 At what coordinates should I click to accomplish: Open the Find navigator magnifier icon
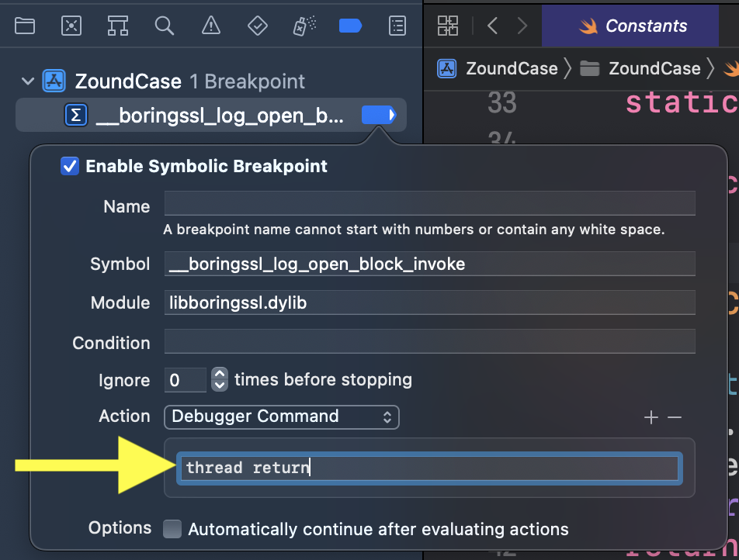[164, 26]
